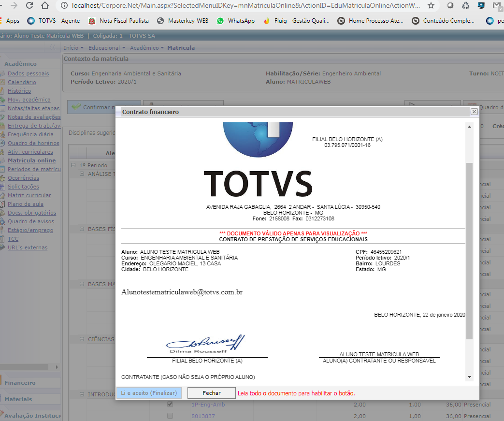Open the 8013837 turma link
This screenshot has height=421, width=504.
tap(203, 416)
